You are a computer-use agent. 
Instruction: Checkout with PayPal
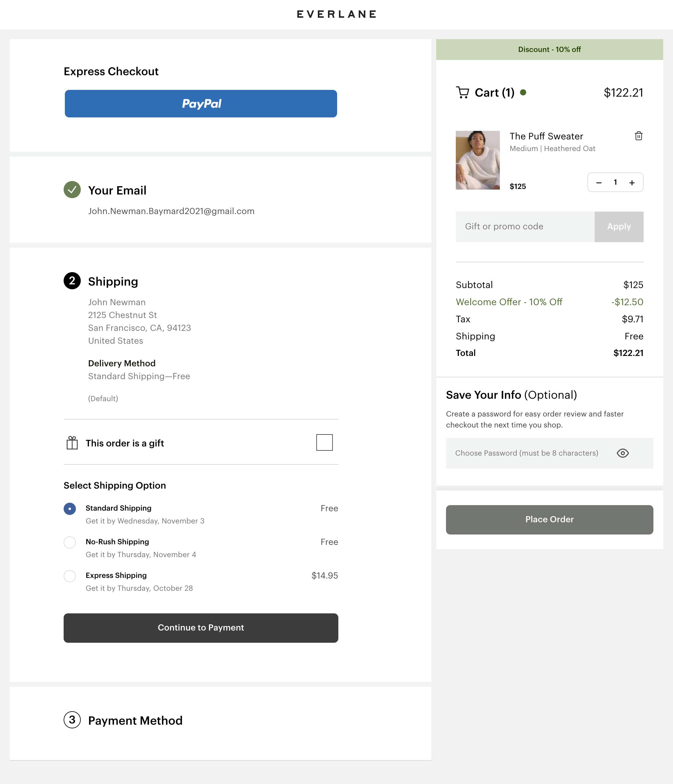201,103
